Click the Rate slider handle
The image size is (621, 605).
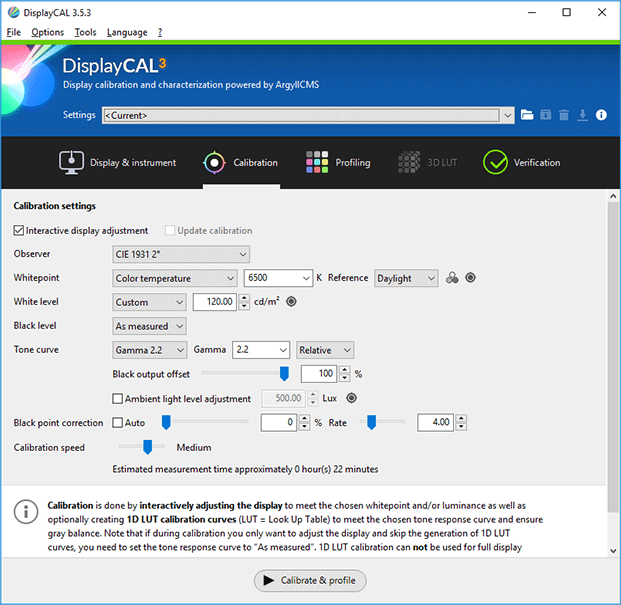(x=371, y=422)
